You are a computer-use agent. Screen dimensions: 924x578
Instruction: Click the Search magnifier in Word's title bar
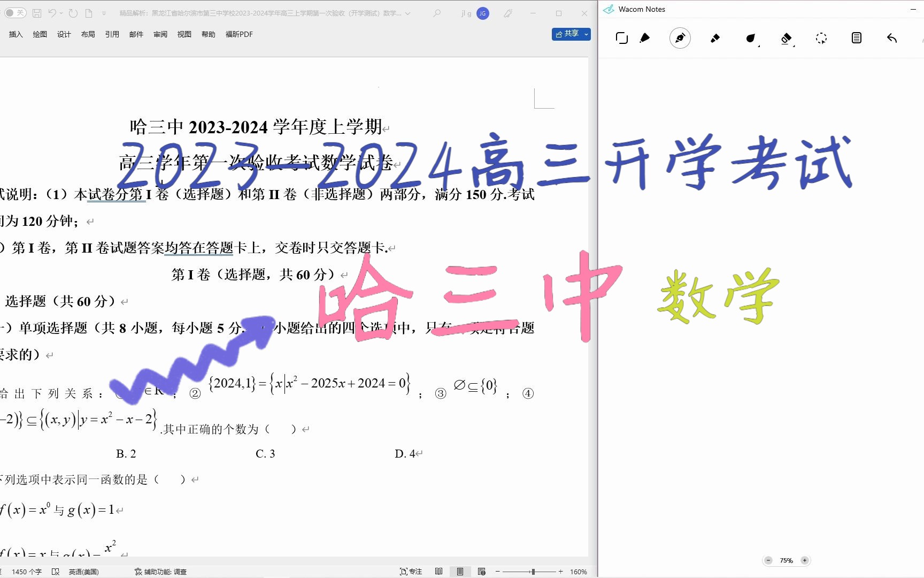coord(437,13)
